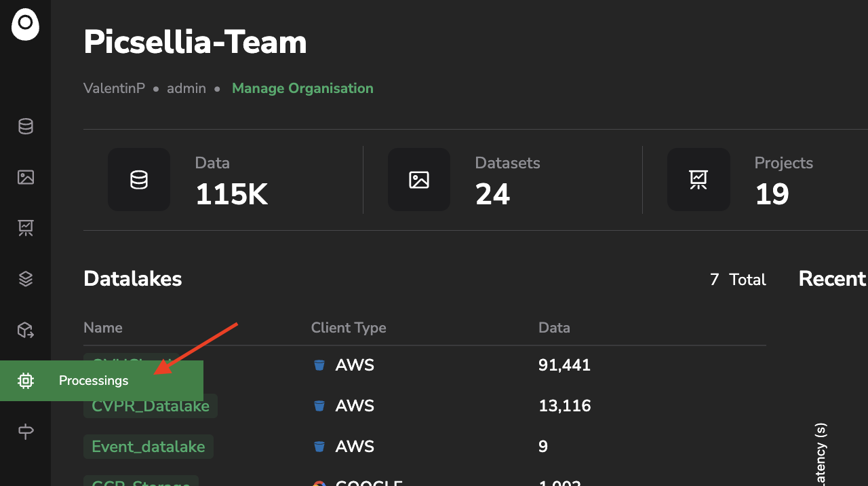Open the Event_datalake datalake
The width and height of the screenshot is (868, 486).
coord(149,447)
